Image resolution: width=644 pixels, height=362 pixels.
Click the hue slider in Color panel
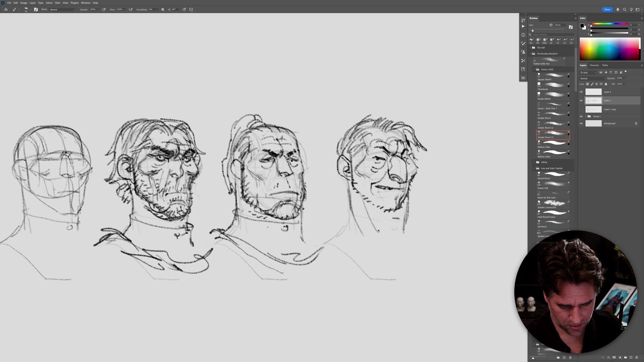pyautogui.click(x=609, y=25)
